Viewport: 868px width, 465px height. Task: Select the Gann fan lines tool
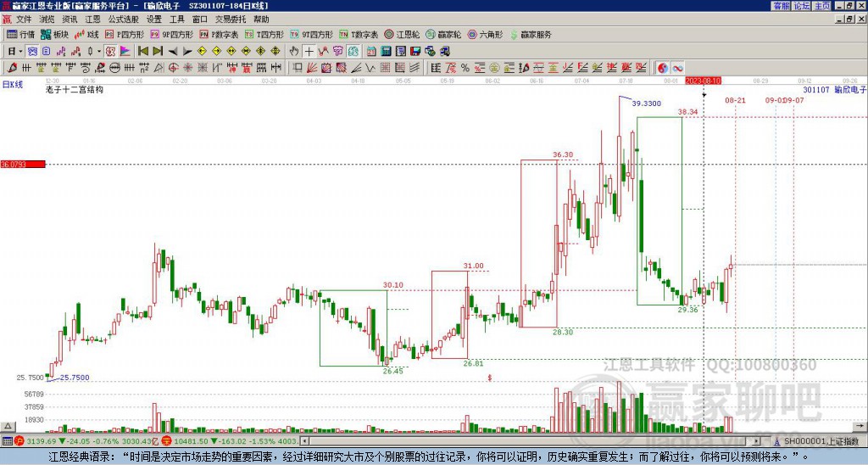pyautogui.click(x=312, y=68)
